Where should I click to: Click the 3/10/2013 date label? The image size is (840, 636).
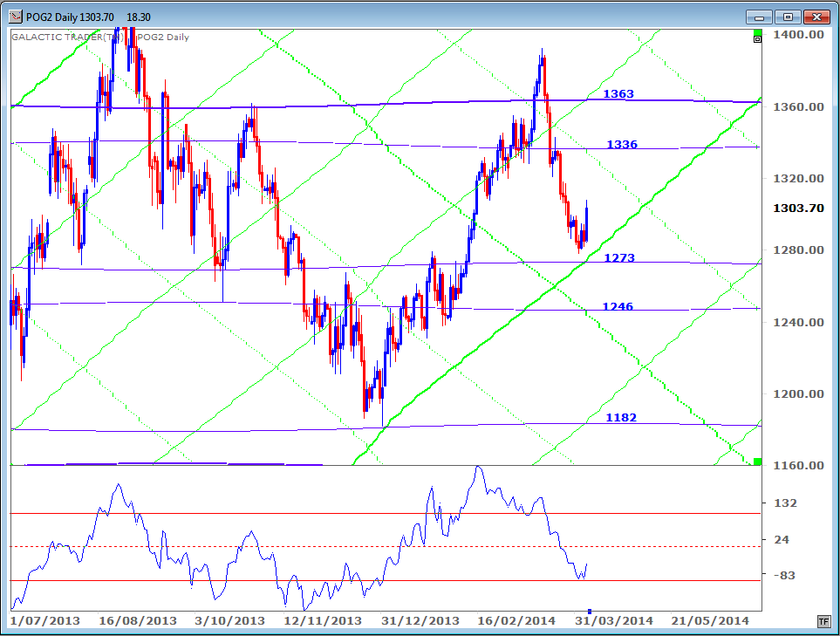click(x=229, y=621)
